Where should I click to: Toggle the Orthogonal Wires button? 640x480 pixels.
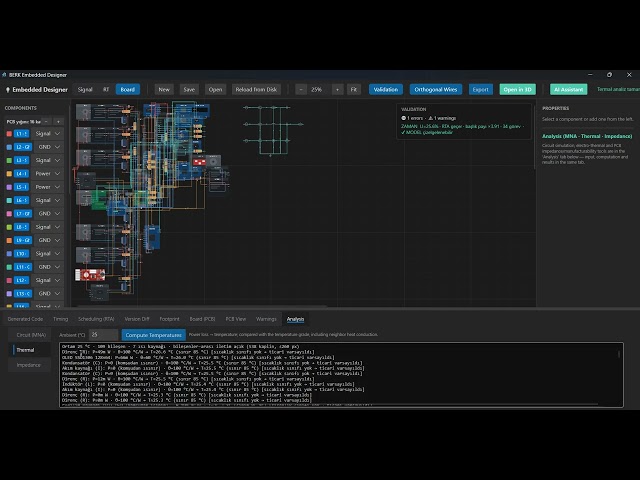(x=436, y=89)
